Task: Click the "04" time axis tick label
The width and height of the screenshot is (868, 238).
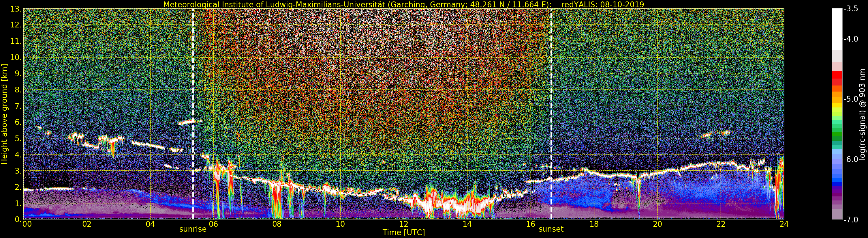Action: [x=150, y=224]
